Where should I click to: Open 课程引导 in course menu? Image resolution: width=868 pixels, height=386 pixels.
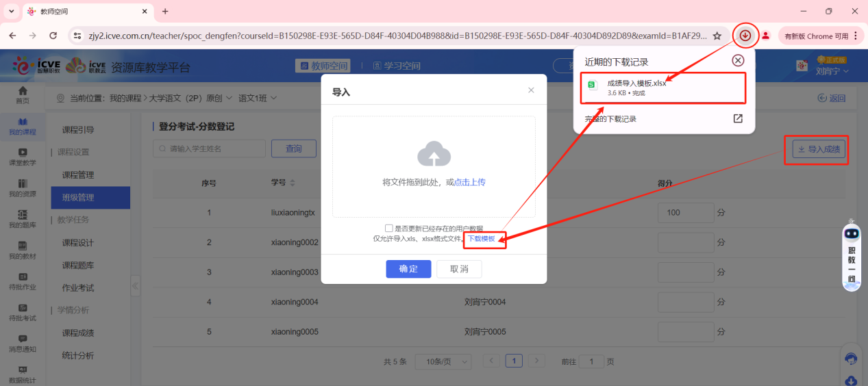(x=78, y=130)
